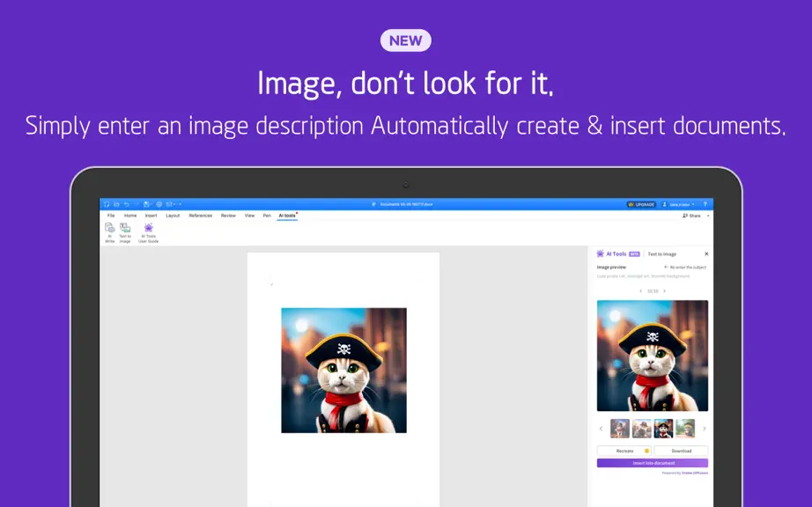
Task: Expand the user account dropdown
Action: click(679, 204)
